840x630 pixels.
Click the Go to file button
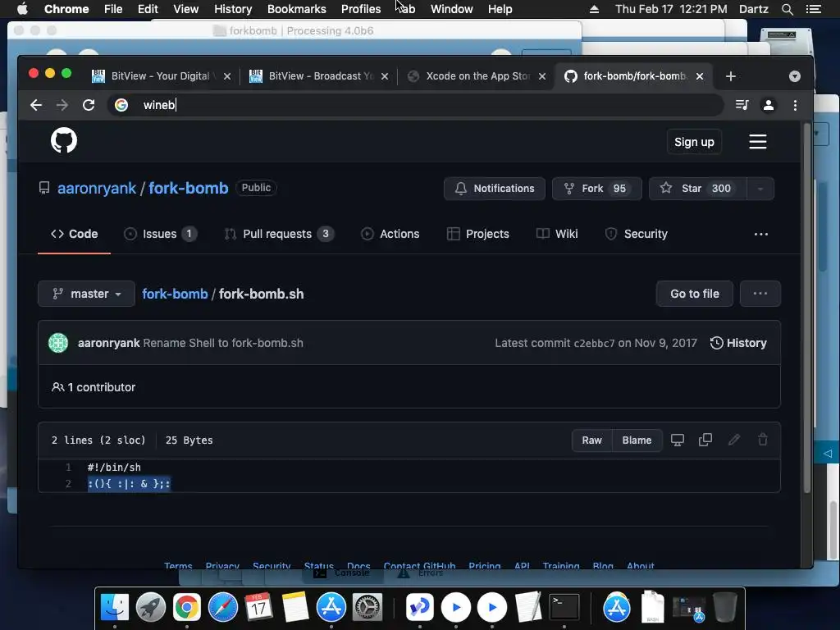694,294
